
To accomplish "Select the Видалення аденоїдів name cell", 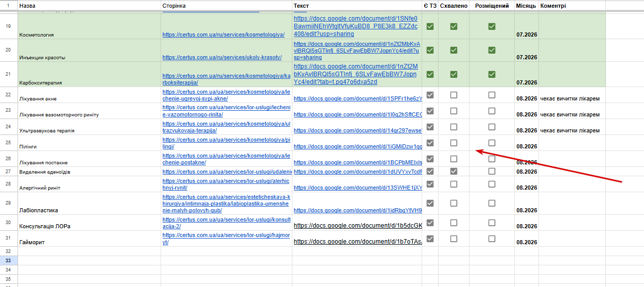I will pyautogui.click(x=89, y=172).
